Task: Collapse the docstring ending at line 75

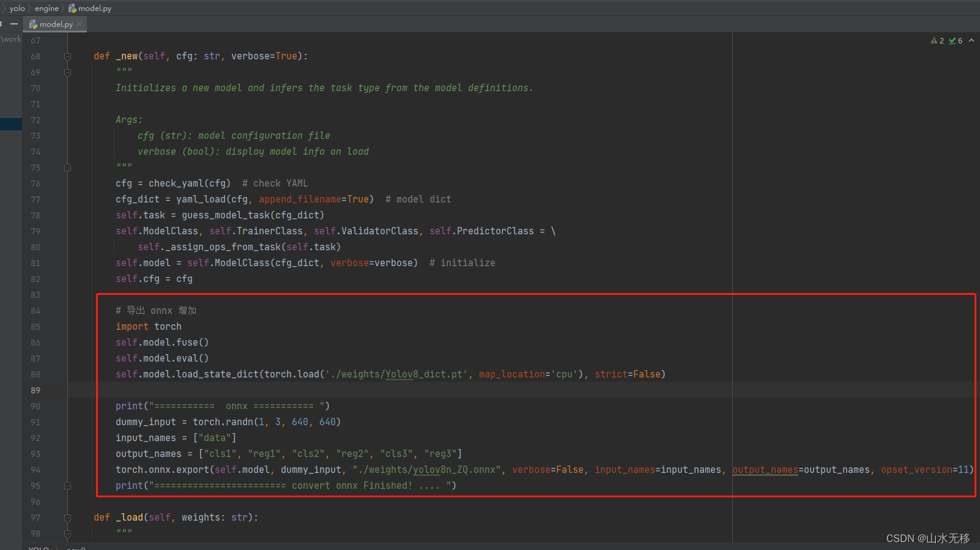Action: (67, 168)
